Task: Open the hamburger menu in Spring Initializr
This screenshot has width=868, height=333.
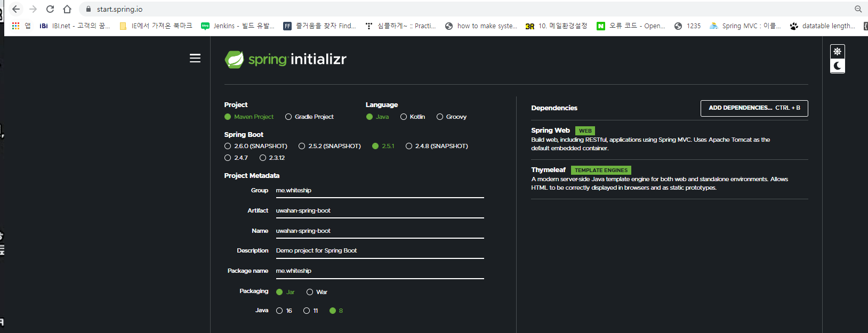Action: pyautogui.click(x=195, y=58)
